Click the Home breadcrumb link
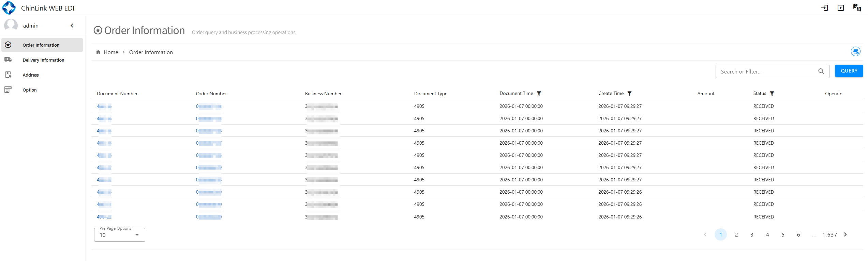Screen dimensions: 868x261 pos(110,52)
